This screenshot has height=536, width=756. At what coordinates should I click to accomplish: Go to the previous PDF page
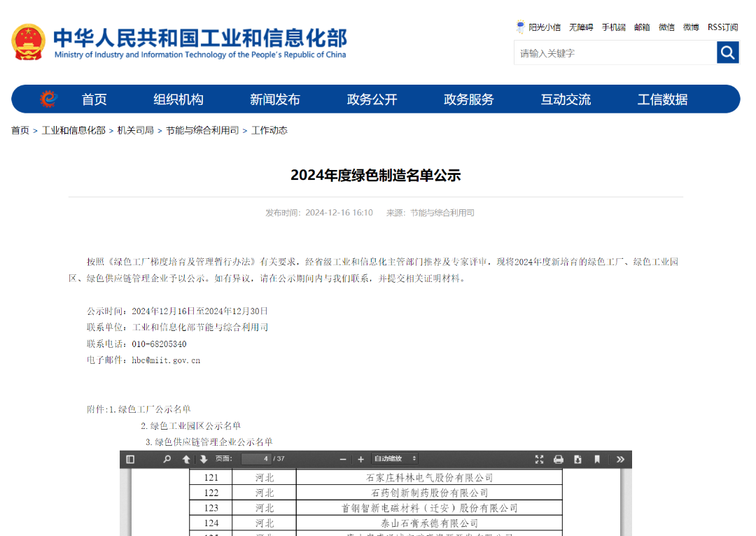coord(185,459)
